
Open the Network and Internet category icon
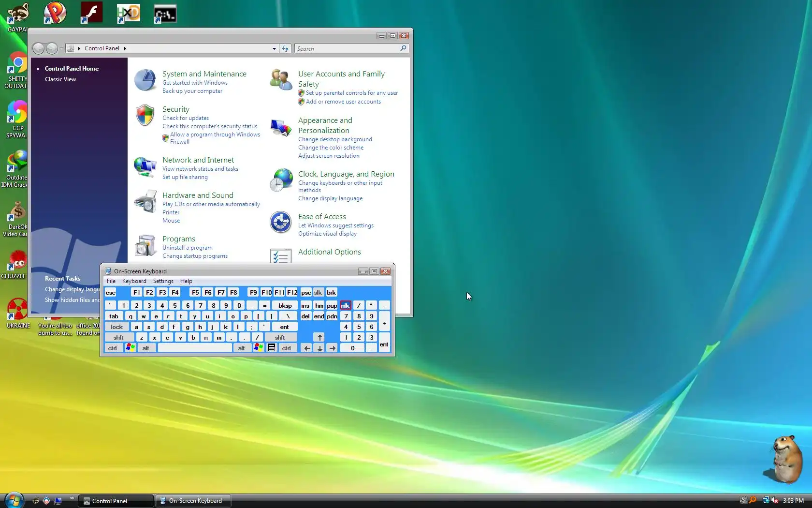[145, 167]
